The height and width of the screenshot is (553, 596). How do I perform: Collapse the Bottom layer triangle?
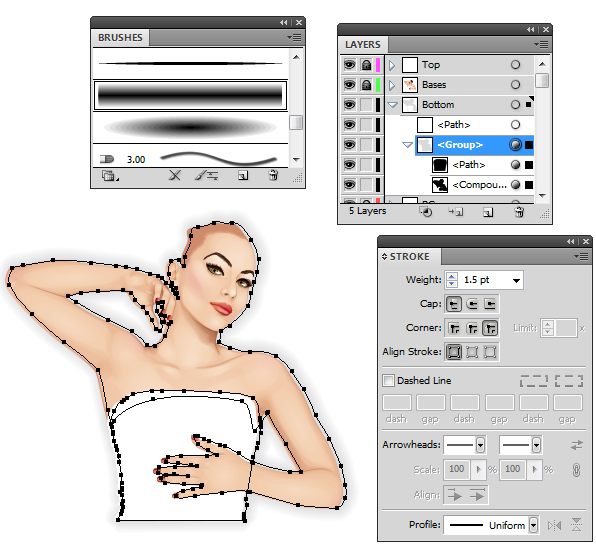392,105
